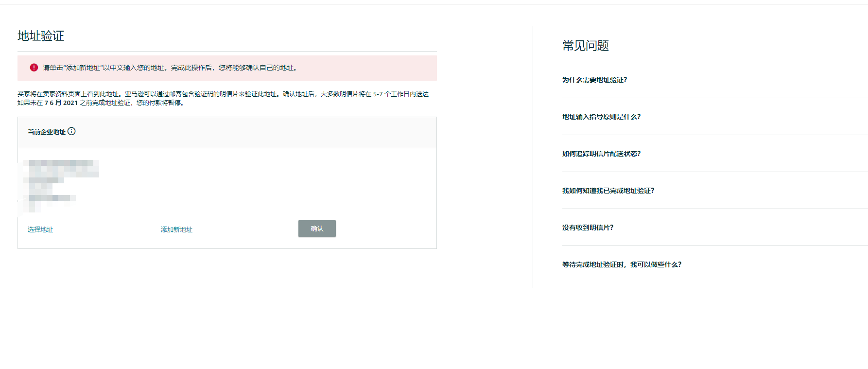868x369 pixels.
Task: Click the red error alert icon
Action: (x=34, y=68)
